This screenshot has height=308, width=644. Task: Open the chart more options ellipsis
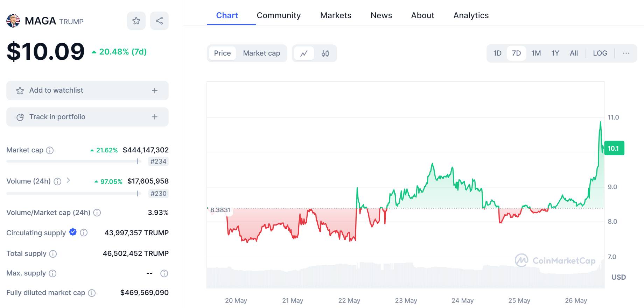pos(626,53)
